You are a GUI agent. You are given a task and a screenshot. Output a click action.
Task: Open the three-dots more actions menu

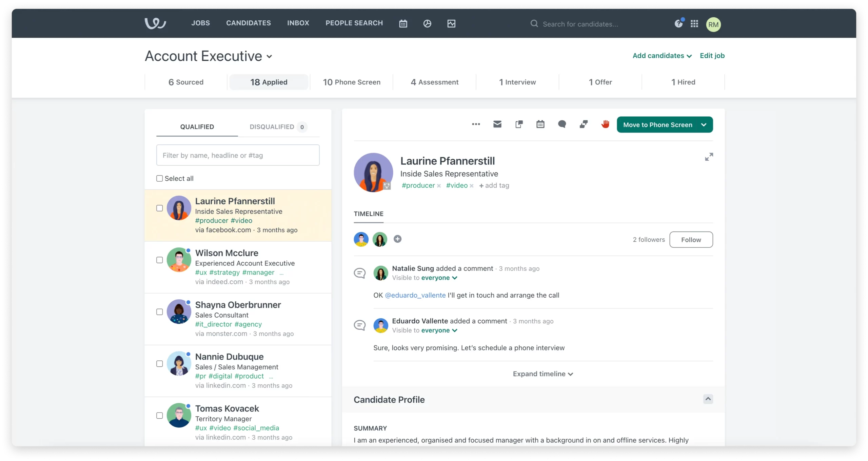click(x=476, y=124)
